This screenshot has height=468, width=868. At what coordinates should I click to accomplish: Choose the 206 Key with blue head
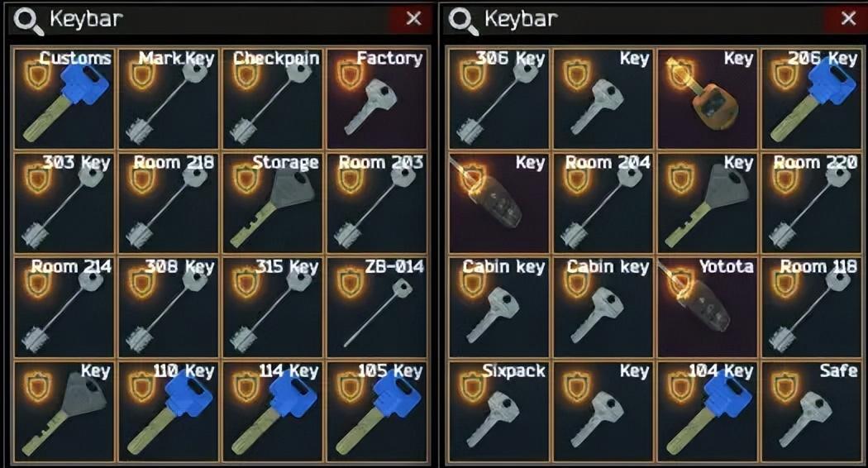tap(812, 98)
